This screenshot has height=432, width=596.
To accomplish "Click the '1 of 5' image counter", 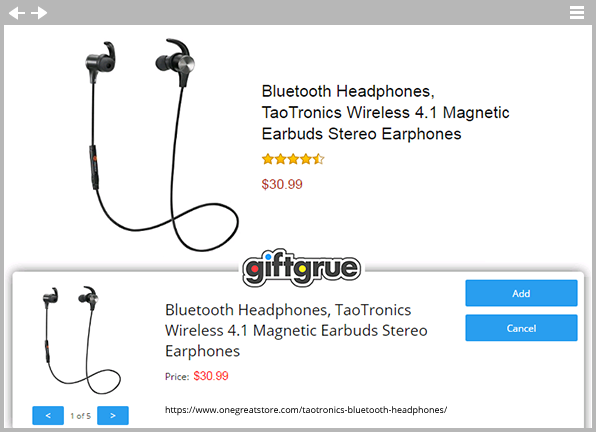I will tap(81, 416).
